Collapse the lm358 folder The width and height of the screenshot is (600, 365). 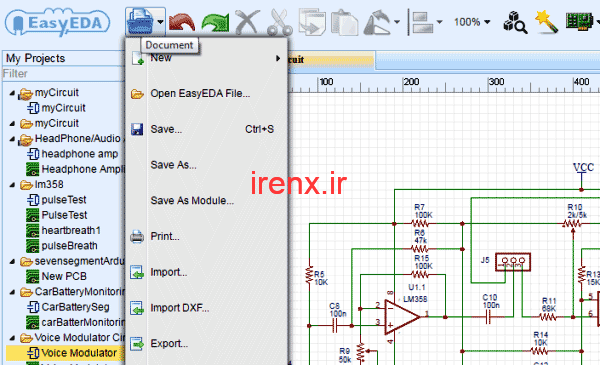pos(12,185)
